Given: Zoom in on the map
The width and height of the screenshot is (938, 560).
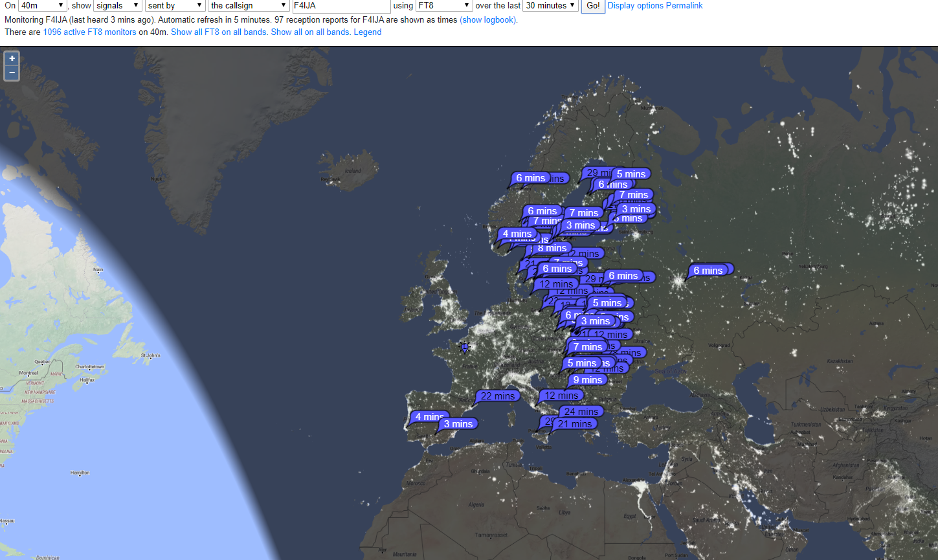Looking at the screenshot, I should pos(12,58).
